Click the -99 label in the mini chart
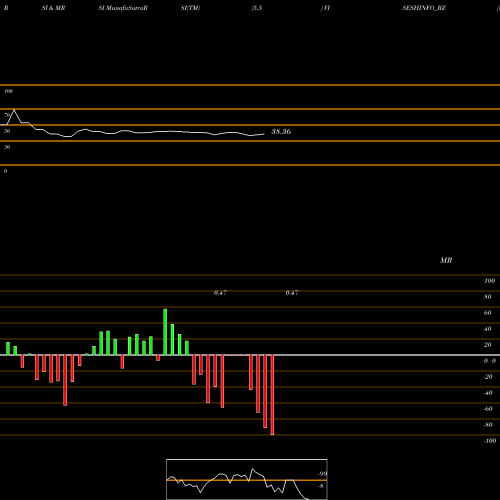 [322, 474]
